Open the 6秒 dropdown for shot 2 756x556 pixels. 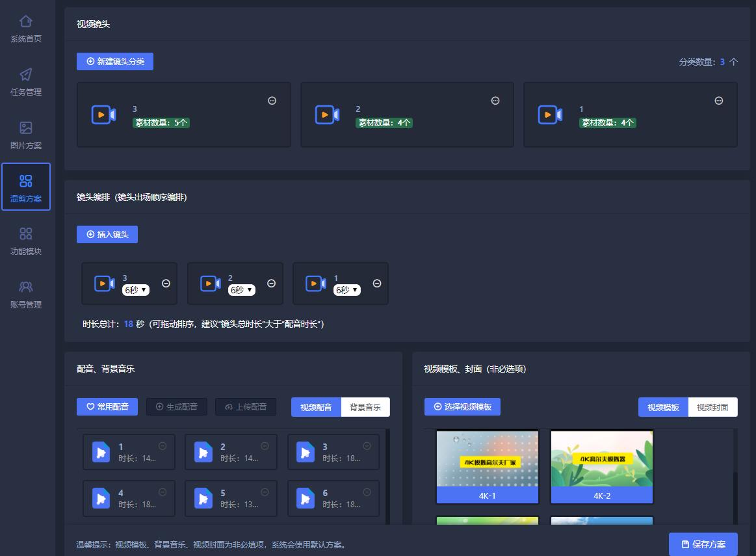click(x=241, y=290)
